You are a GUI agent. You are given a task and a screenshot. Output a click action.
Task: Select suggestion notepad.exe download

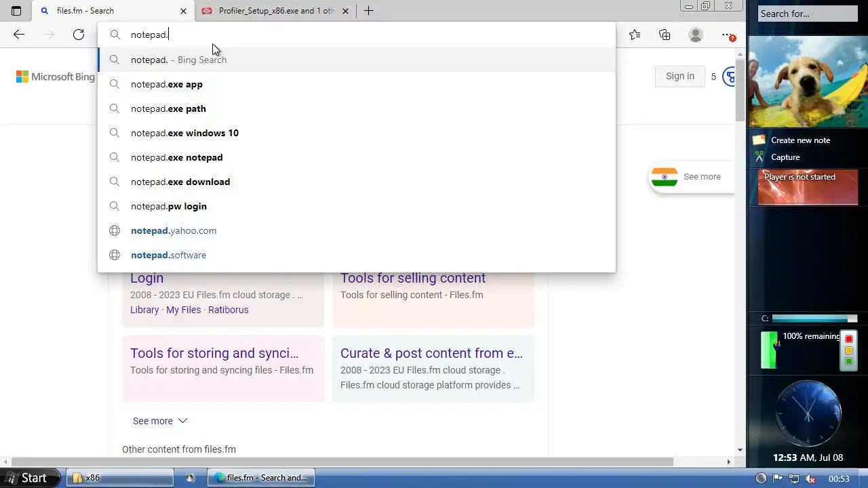click(357, 182)
